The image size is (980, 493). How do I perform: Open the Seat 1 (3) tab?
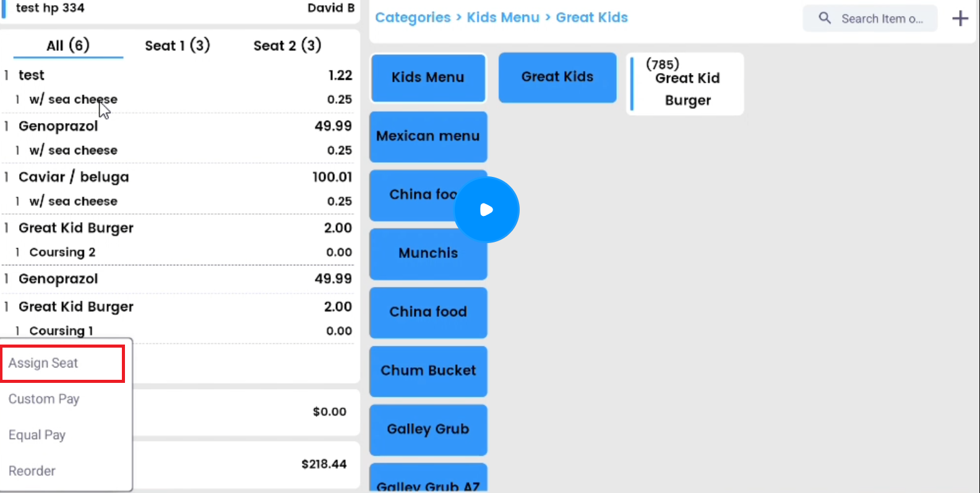pos(178,45)
